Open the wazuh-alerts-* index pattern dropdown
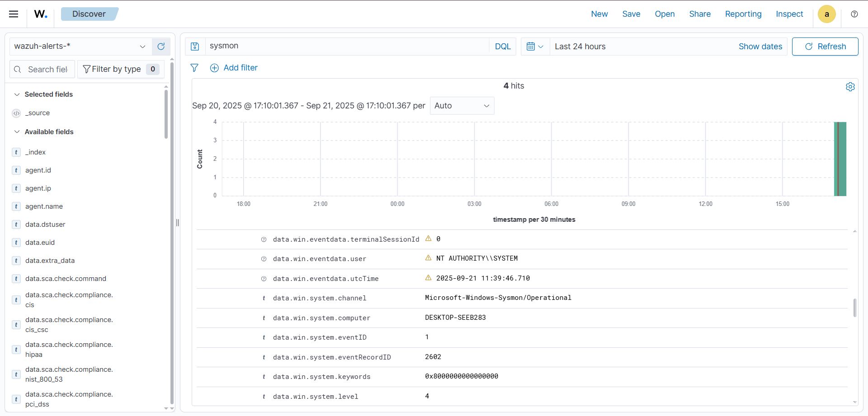The height and width of the screenshot is (416, 868). [x=143, y=46]
